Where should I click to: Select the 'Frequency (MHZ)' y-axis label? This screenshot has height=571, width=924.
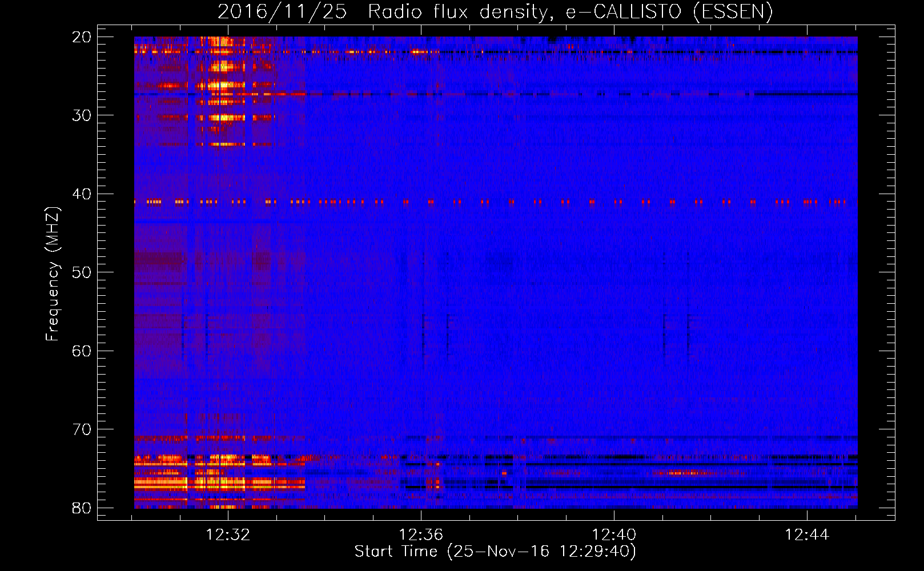point(53,274)
